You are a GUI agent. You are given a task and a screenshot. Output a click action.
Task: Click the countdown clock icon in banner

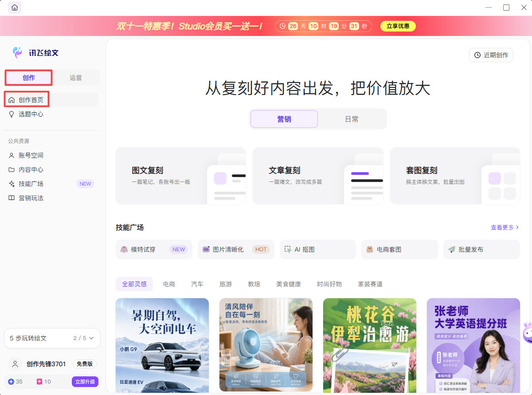[x=283, y=26]
